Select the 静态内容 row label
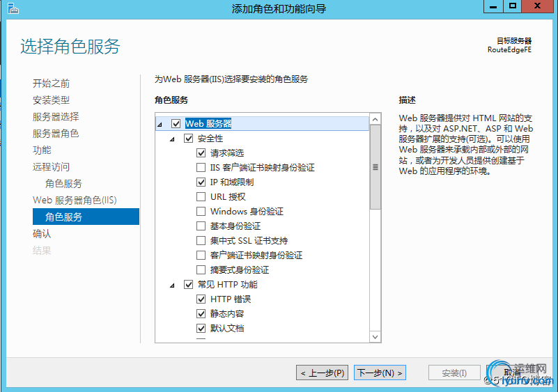The width and height of the screenshot is (558, 392). coord(227,314)
